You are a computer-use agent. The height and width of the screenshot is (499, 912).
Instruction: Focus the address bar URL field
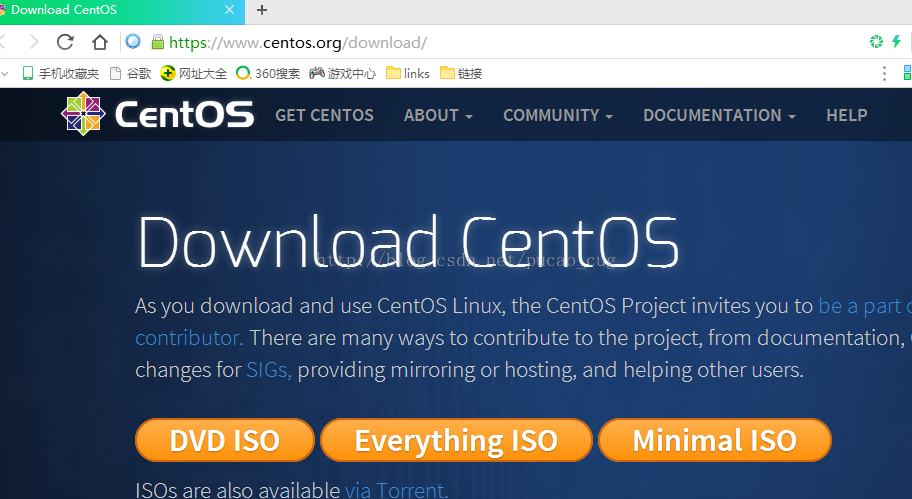(x=298, y=42)
